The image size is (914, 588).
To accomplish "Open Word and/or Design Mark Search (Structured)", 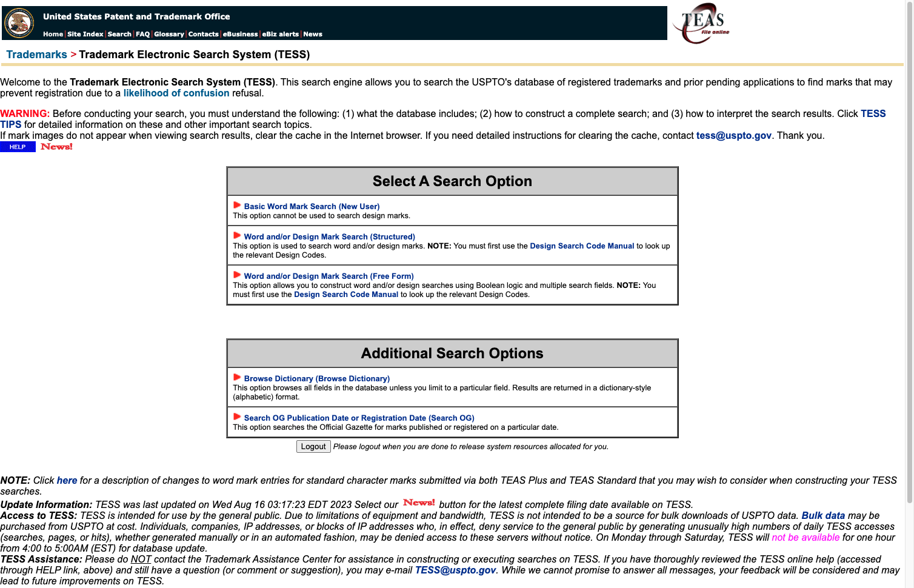I will [x=329, y=237].
